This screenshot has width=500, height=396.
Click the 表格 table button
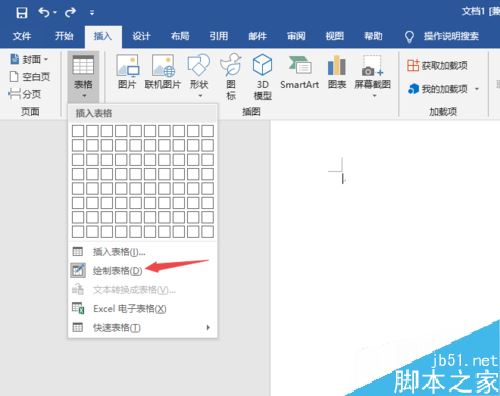(x=83, y=77)
